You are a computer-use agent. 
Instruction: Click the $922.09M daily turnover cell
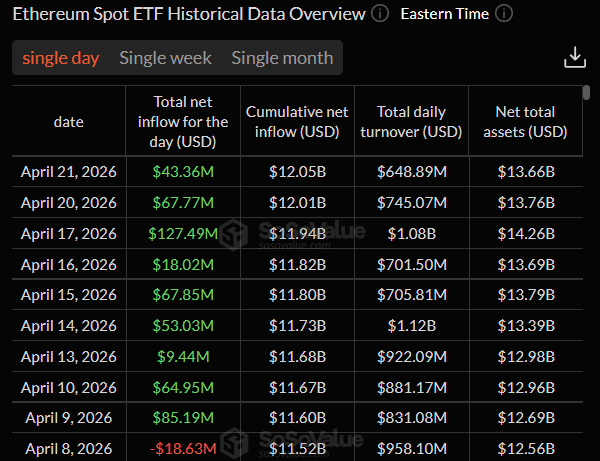412,357
